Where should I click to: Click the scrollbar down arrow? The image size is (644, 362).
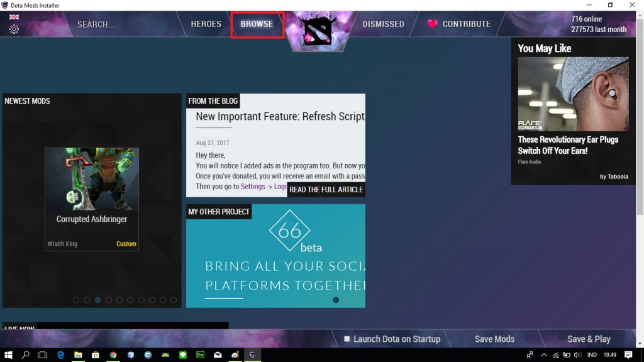tap(640, 344)
